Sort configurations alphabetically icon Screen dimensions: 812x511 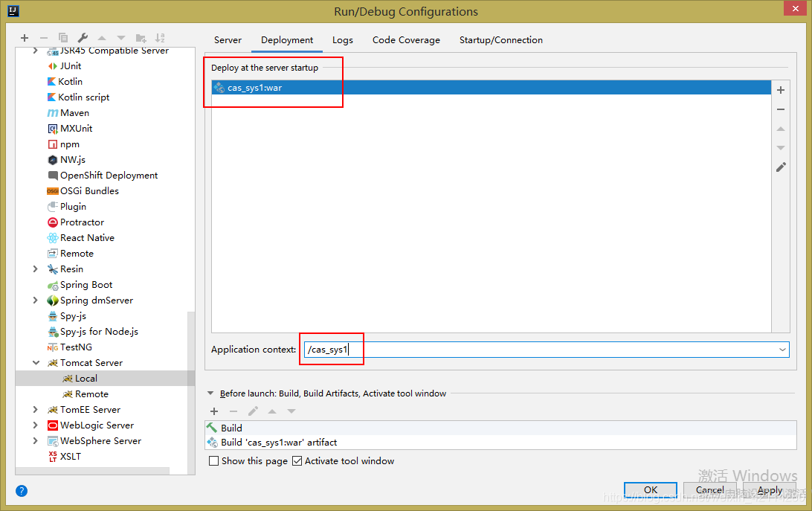pyautogui.click(x=160, y=38)
